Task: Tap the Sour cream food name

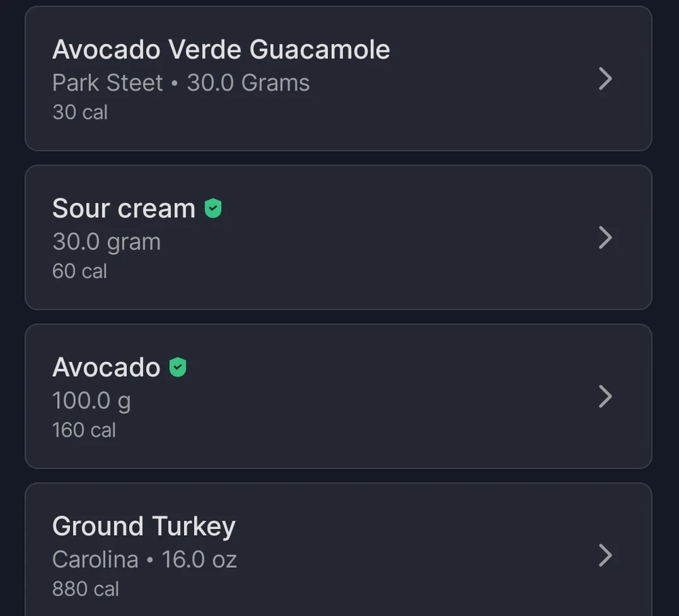Action: [x=124, y=209]
